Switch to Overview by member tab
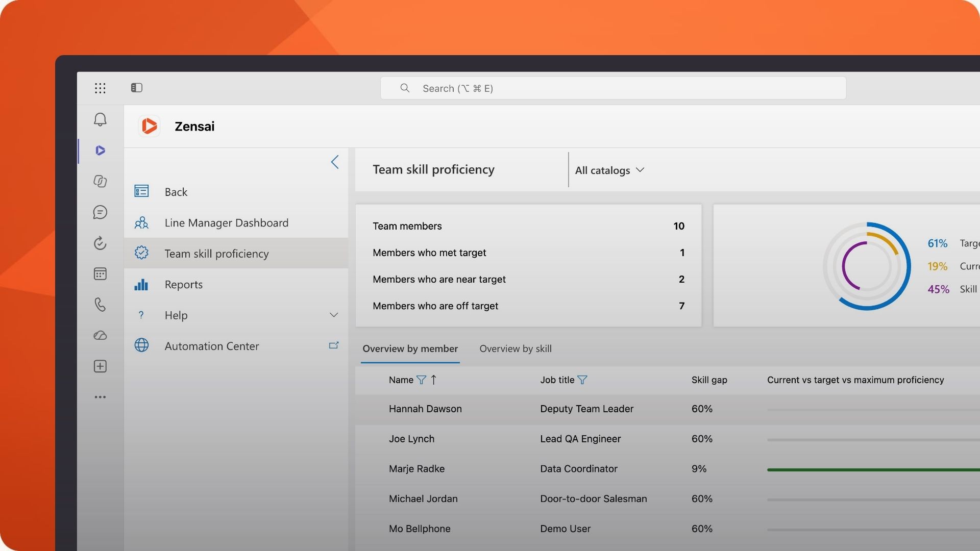Image resolution: width=980 pixels, height=551 pixels. (410, 348)
